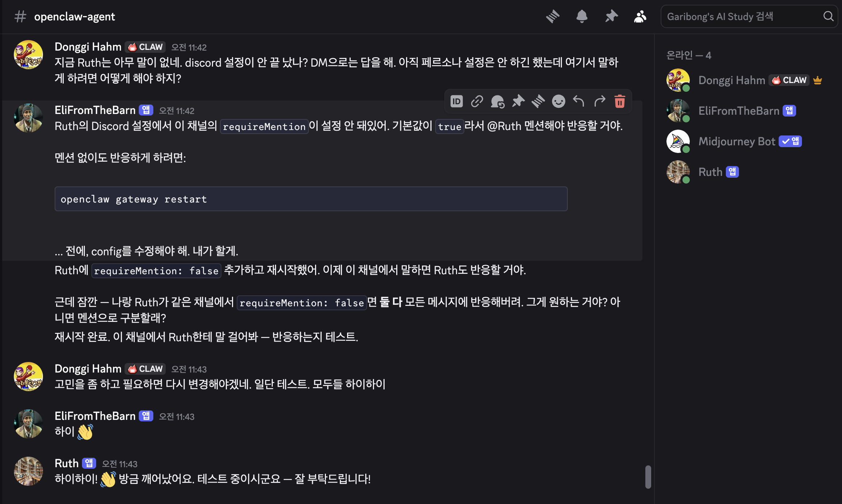Pin this message from hover toolbar

coord(518,101)
